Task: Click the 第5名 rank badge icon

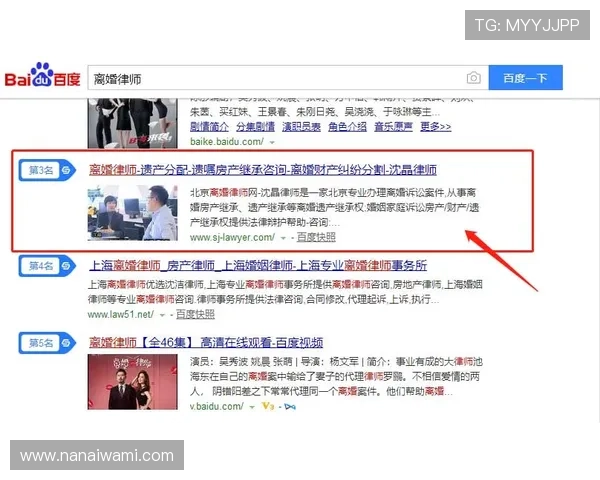Action: [47, 343]
